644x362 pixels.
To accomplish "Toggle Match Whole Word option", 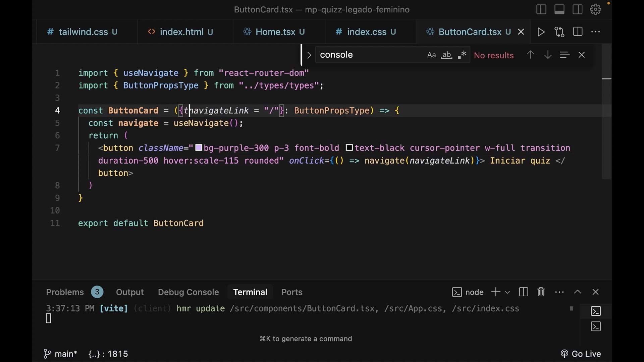I will (446, 55).
